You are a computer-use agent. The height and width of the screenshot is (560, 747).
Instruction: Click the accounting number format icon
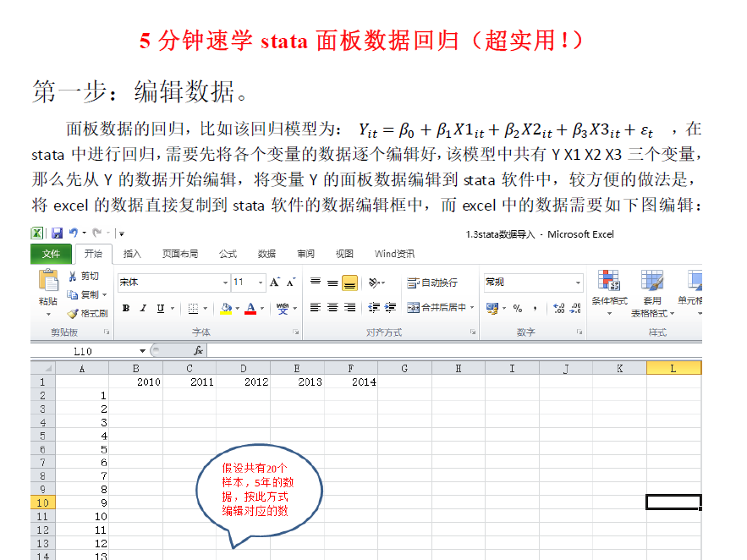tap(492, 308)
